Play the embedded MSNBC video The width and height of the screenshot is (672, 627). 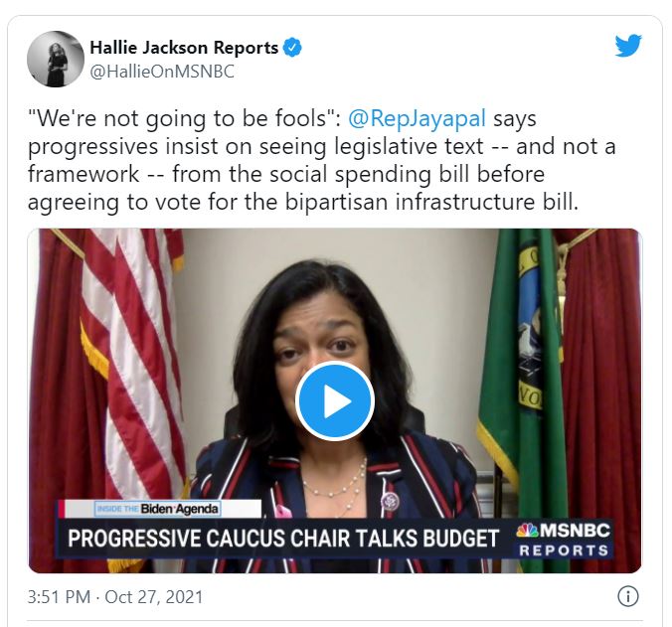coord(335,400)
